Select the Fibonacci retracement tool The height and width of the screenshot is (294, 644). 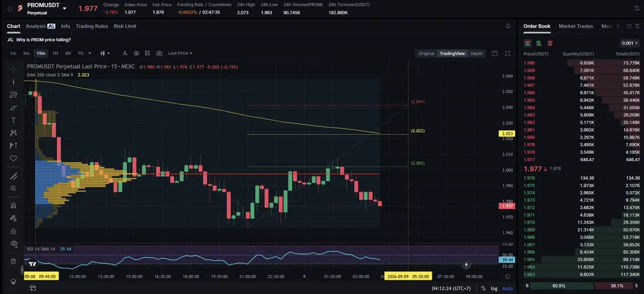(x=13, y=95)
